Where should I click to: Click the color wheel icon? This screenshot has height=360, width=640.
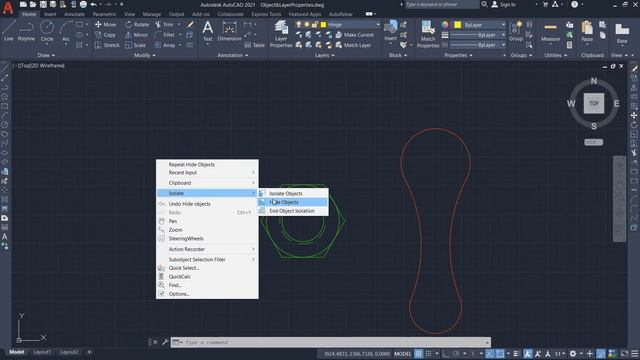445,25
